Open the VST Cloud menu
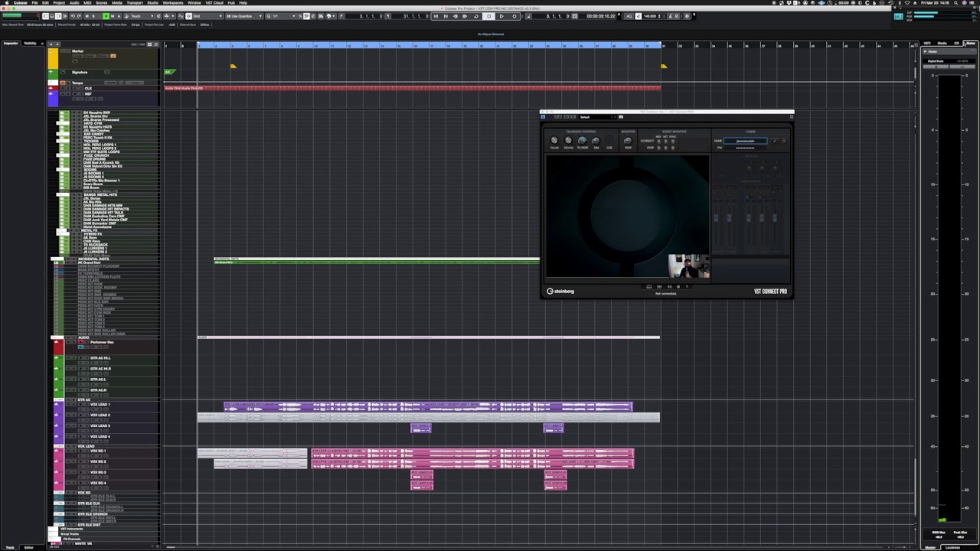 pyautogui.click(x=214, y=3)
